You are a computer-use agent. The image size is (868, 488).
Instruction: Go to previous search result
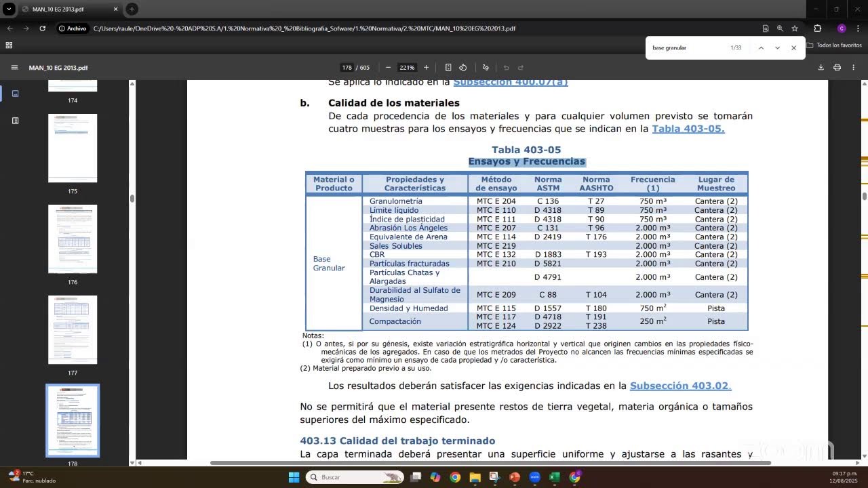coord(761,48)
